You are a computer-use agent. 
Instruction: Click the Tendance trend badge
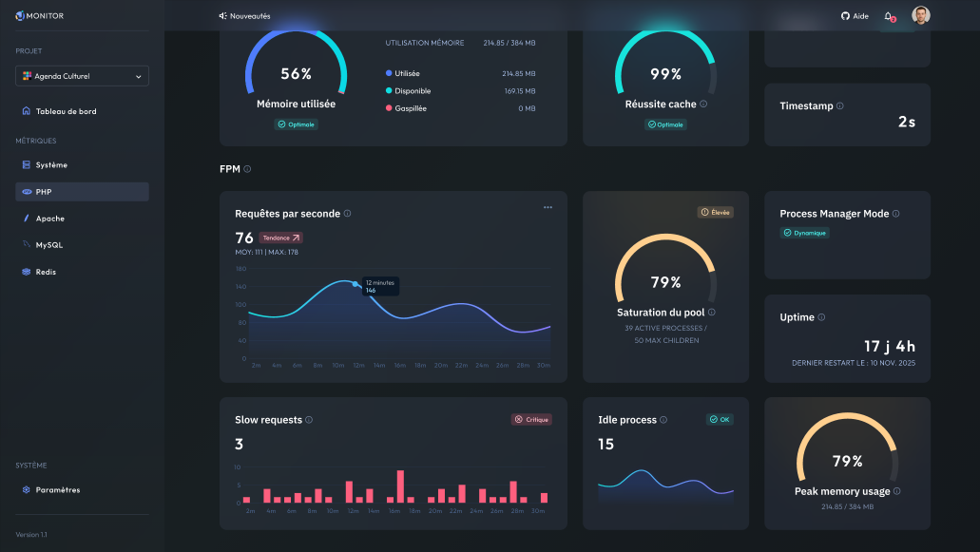[x=281, y=238]
